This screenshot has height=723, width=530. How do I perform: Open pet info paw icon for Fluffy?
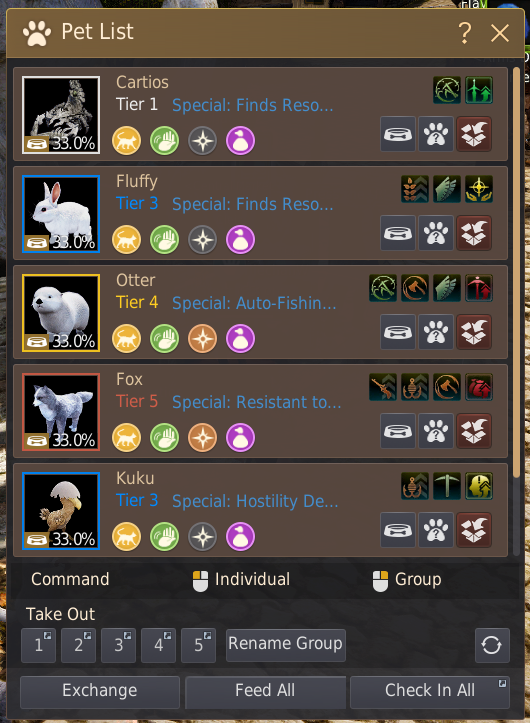[435, 233]
